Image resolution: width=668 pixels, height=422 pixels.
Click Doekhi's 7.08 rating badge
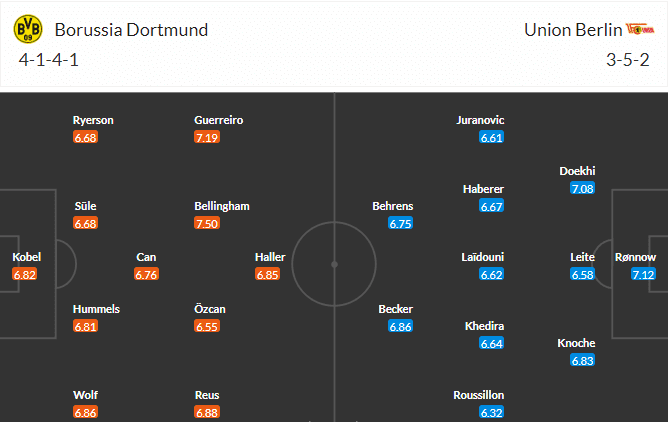[582, 188]
